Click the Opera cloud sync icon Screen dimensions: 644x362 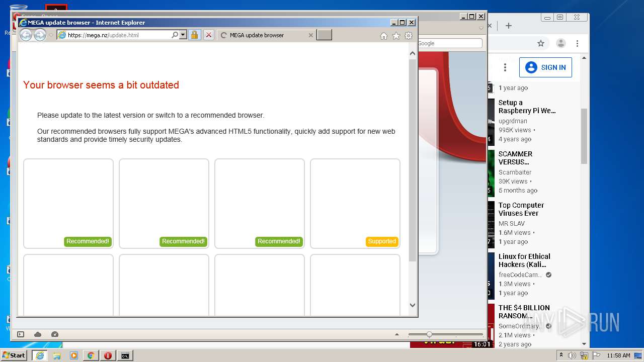tap(38, 334)
